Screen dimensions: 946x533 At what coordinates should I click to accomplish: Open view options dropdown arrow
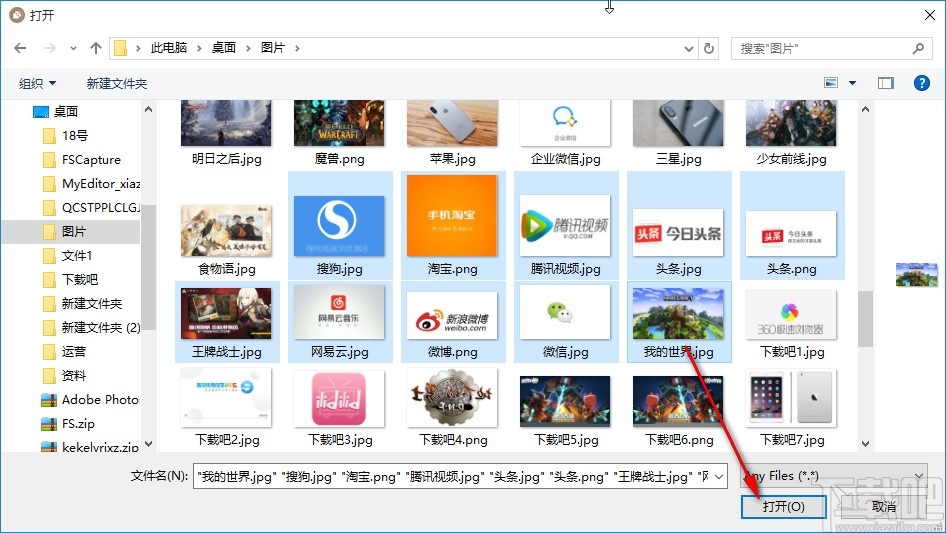852,83
